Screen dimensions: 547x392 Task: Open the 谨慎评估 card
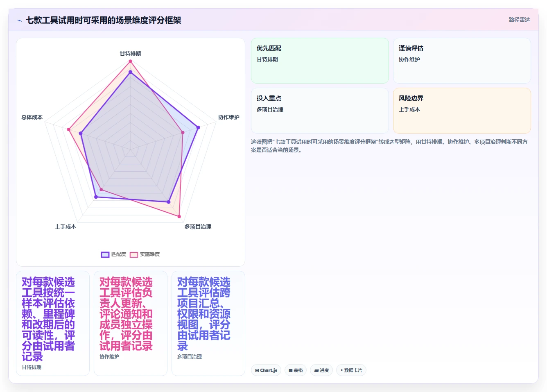462,61
